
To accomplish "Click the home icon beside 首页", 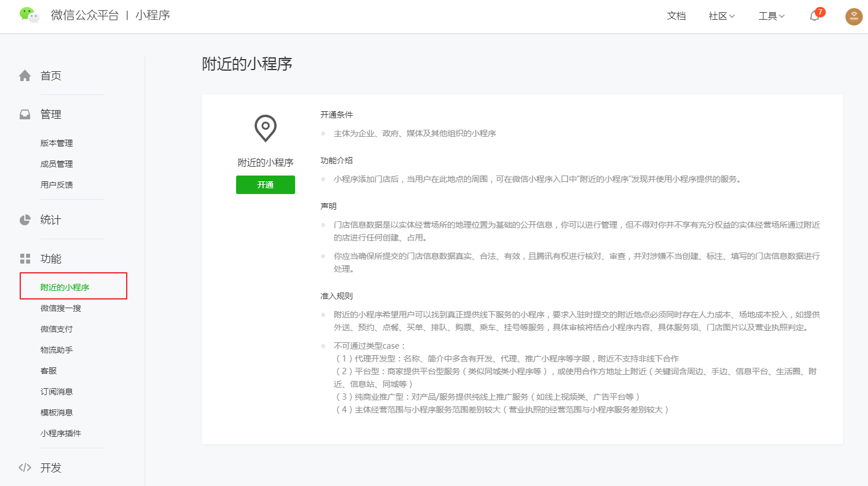I will [25, 76].
